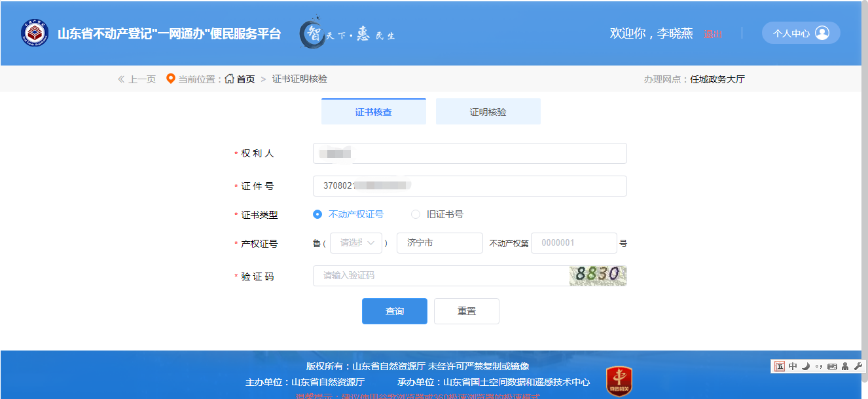Click the Wubi 五 icon in IME toolbar
Viewport: 868px width, 399px height.
pos(780,366)
